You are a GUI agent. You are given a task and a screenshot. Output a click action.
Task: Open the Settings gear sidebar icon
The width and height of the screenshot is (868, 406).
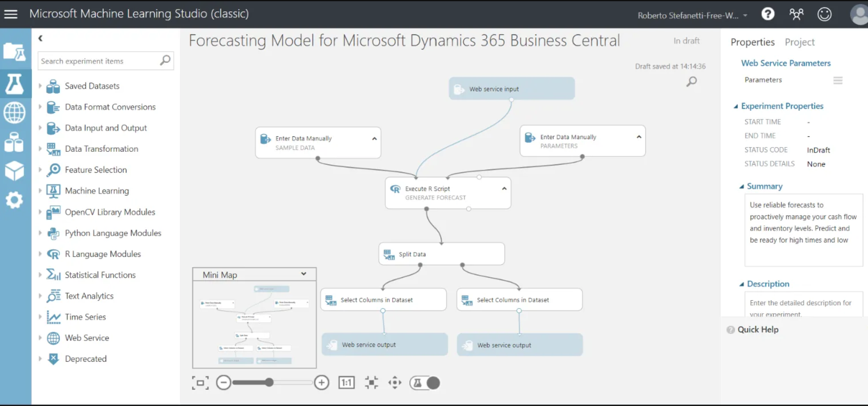tap(15, 200)
